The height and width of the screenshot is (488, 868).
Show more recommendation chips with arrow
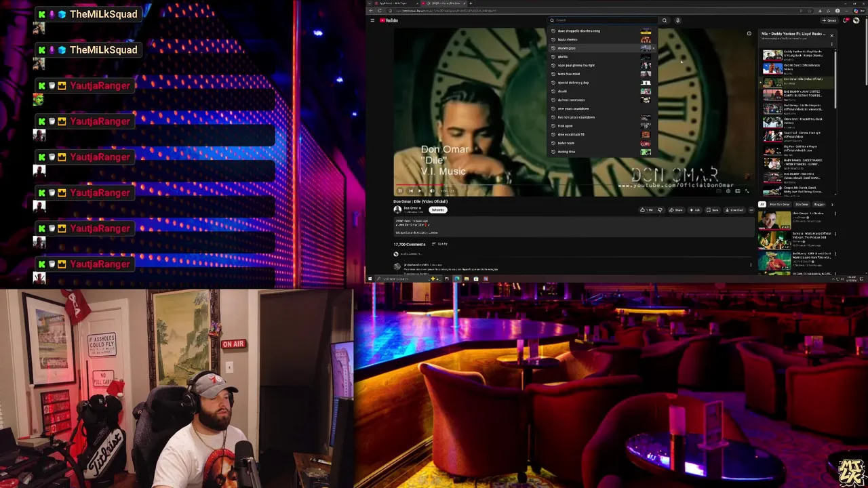click(832, 204)
